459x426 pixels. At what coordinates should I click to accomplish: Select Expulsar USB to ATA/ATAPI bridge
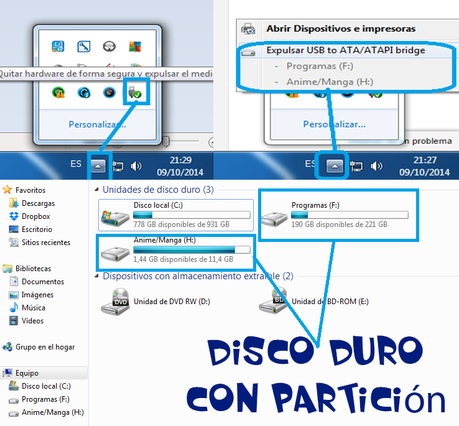coord(346,50)
